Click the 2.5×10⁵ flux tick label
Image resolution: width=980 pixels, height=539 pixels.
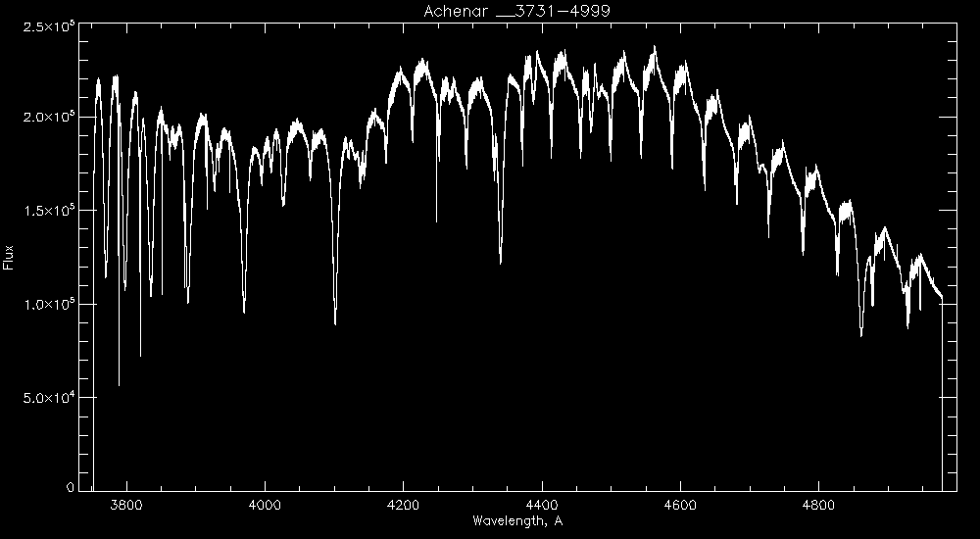pyautogui.click(x=49, y=26)
